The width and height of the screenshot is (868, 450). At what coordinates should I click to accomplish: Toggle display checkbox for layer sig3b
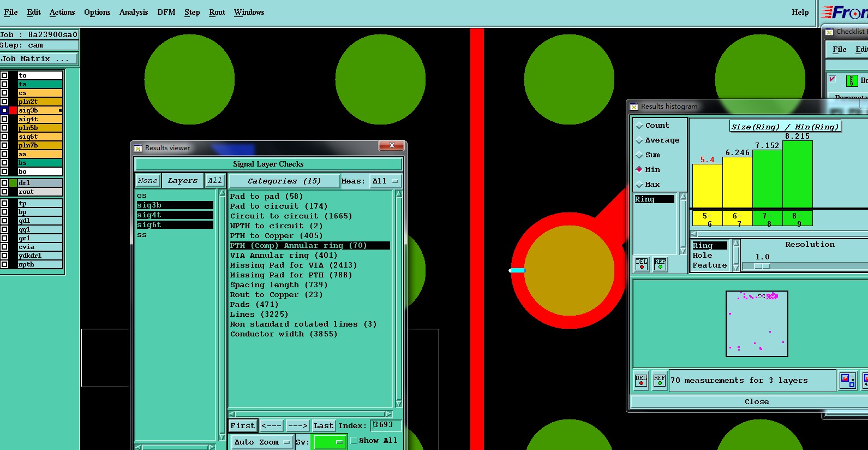coord(4,110)
